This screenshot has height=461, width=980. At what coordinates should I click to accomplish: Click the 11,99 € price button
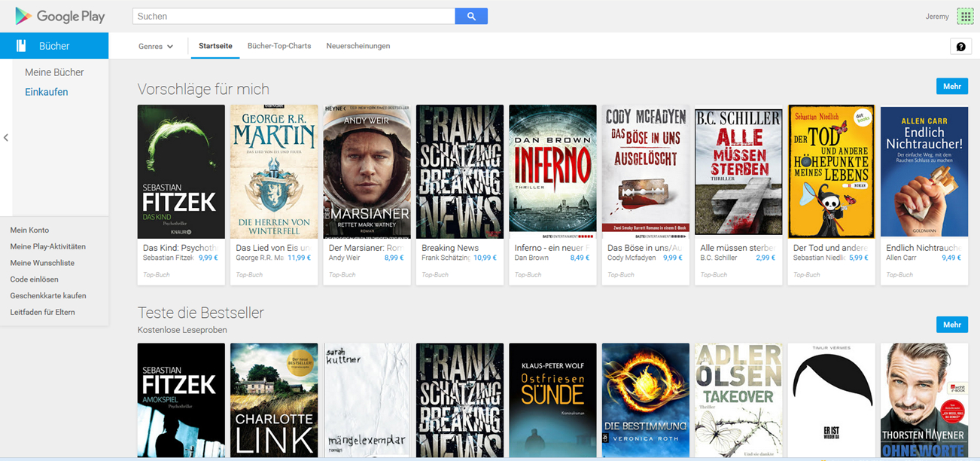[x=299, y=258]
